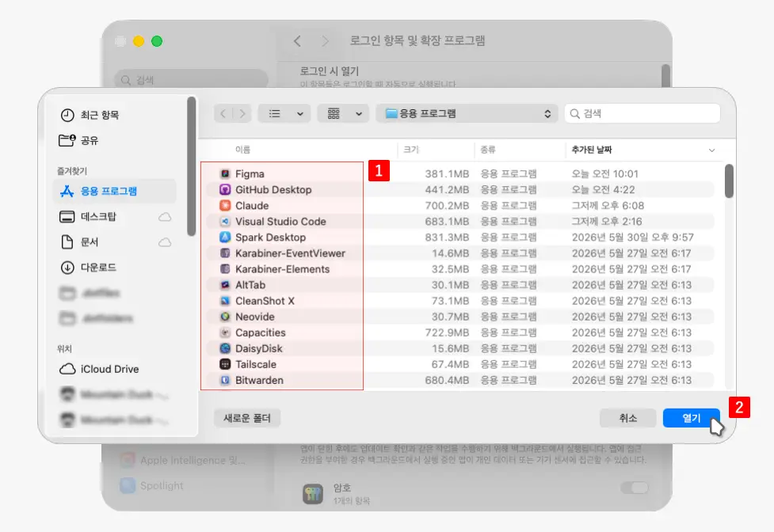The width and height of the screenshot is (774, 532).
Task: Click the 722.9MB size of Capacities
Action: click(x=447, y=332)
